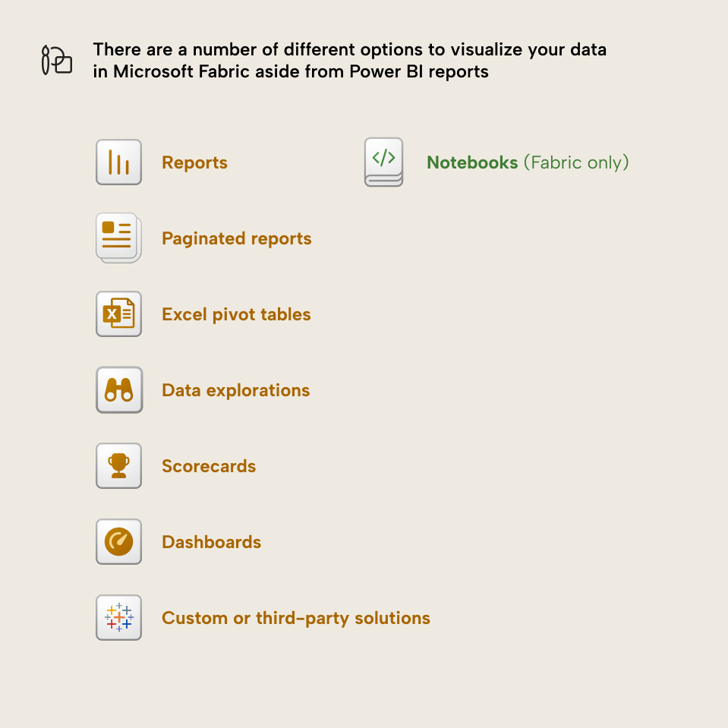Screen dimensions: 728x728
Task: Open the Data explorations label
Action: [x=235, y=390]
